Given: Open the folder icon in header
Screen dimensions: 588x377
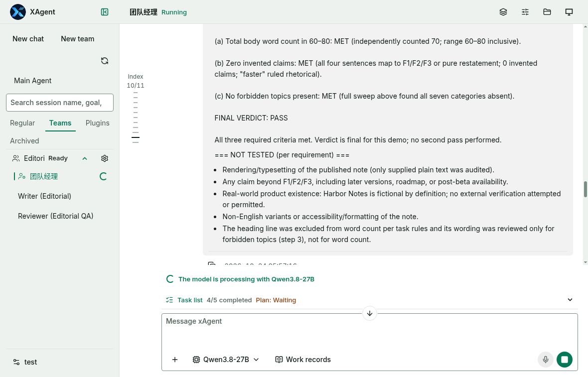Looking at the screenshot, I should click(547, 12).
